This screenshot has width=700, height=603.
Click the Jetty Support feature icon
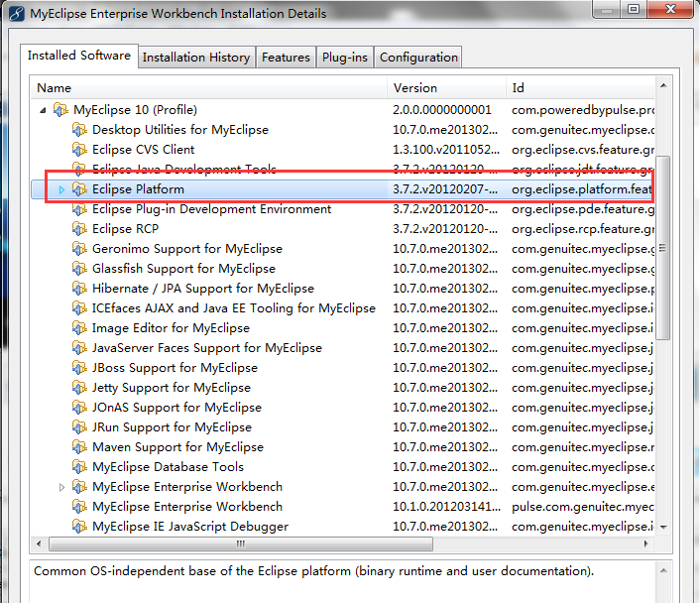click(79, 387)
